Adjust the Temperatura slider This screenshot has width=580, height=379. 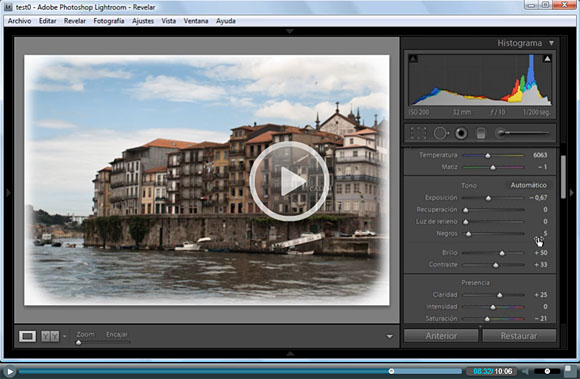pyautogui.click(x=488, y=156)
